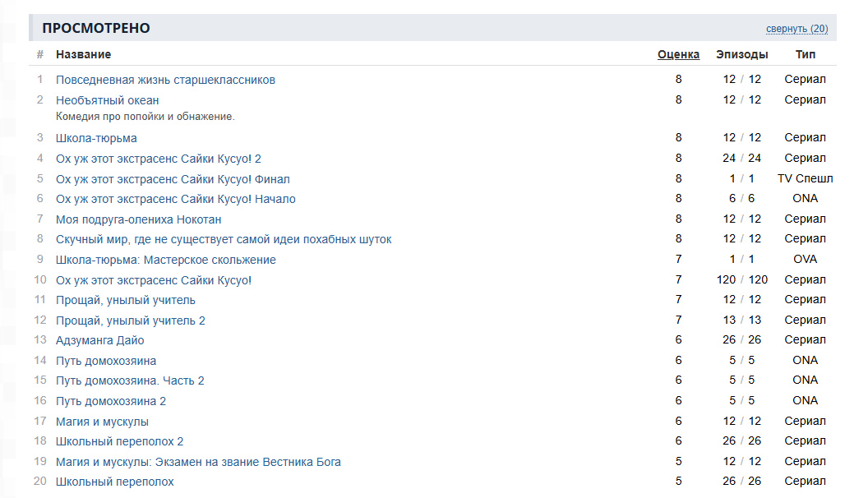Open Школьный переполох 2 link

[x=119, y=441]
